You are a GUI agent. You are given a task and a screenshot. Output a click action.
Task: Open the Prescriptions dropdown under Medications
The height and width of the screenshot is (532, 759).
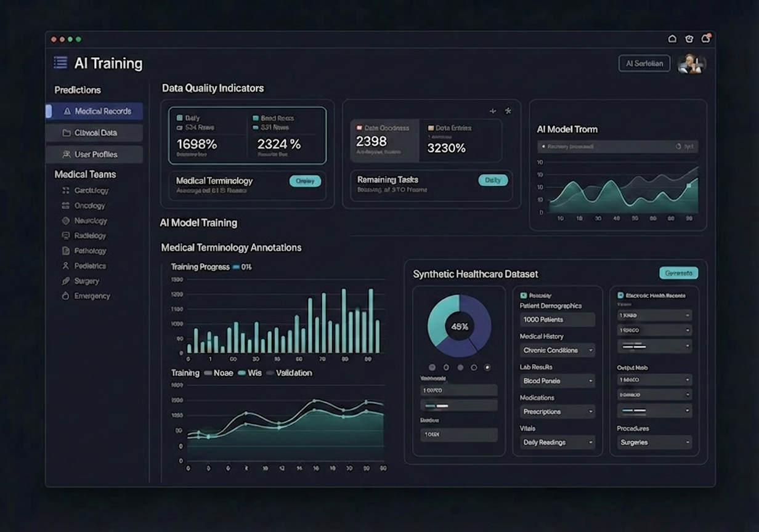coord(557,411)
